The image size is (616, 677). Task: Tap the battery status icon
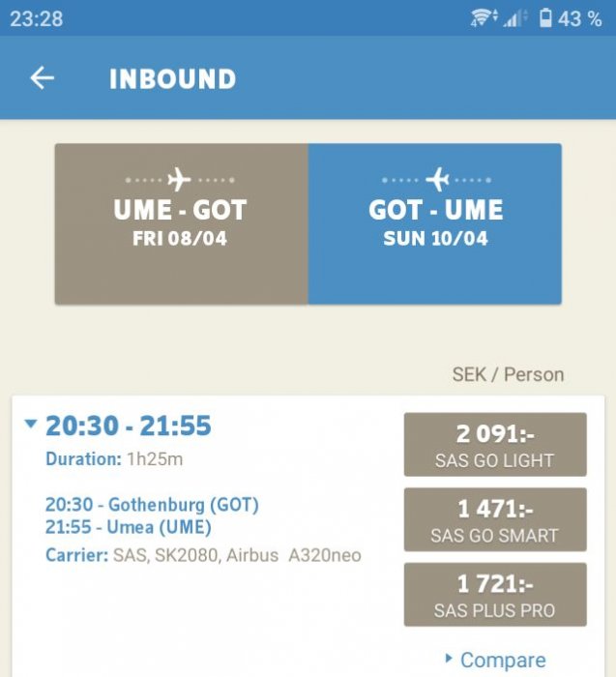point(546,17)
